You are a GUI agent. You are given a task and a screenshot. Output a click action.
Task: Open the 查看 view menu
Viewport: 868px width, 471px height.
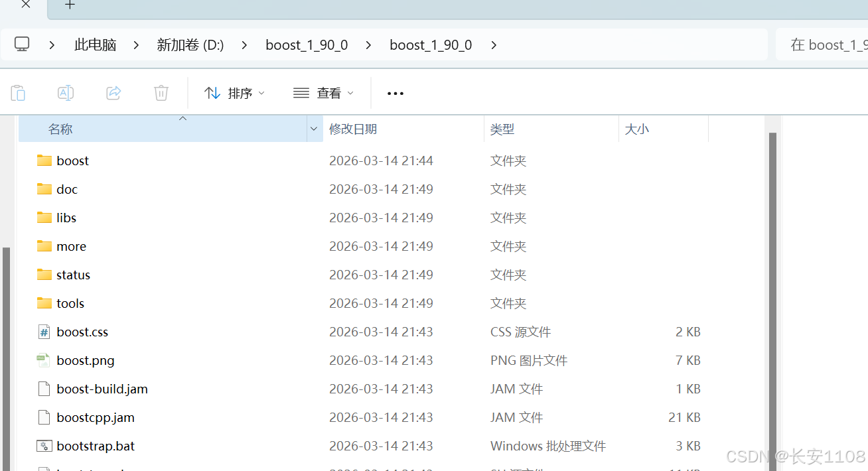(x=324, y=93)
